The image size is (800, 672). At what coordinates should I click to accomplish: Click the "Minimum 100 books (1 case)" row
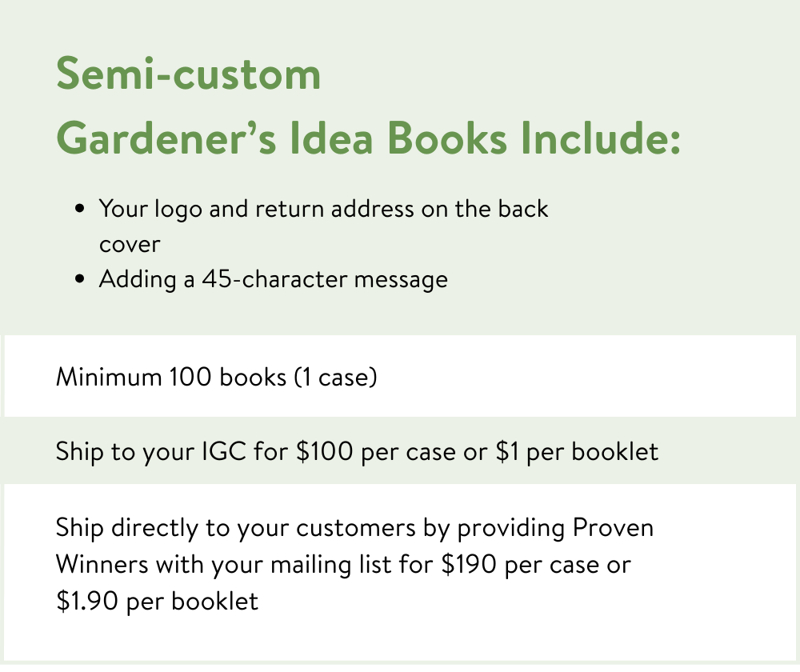(216, 377)
